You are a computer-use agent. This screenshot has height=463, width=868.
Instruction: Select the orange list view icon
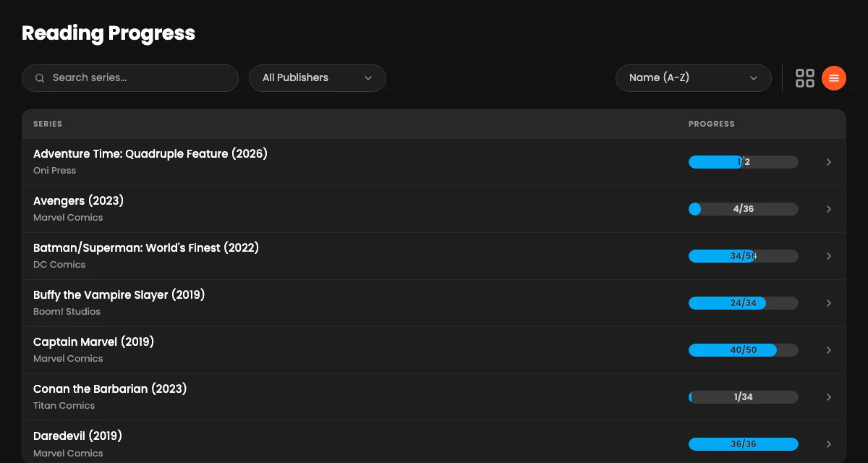click(x=834, y=78)
